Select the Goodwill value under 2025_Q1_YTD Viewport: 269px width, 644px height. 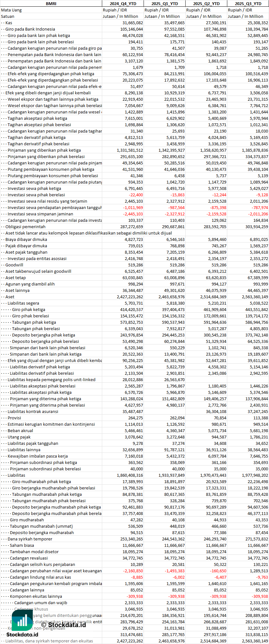tap(177, 265)
